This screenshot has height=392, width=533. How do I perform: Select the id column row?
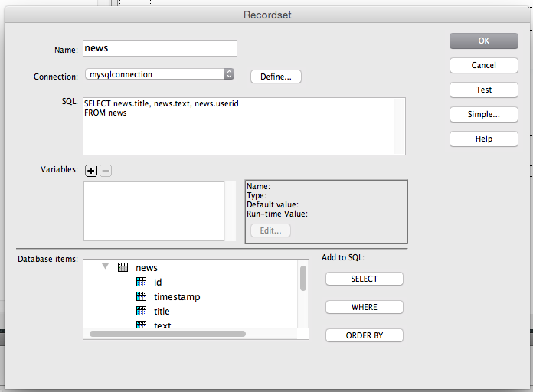point(191,283)
